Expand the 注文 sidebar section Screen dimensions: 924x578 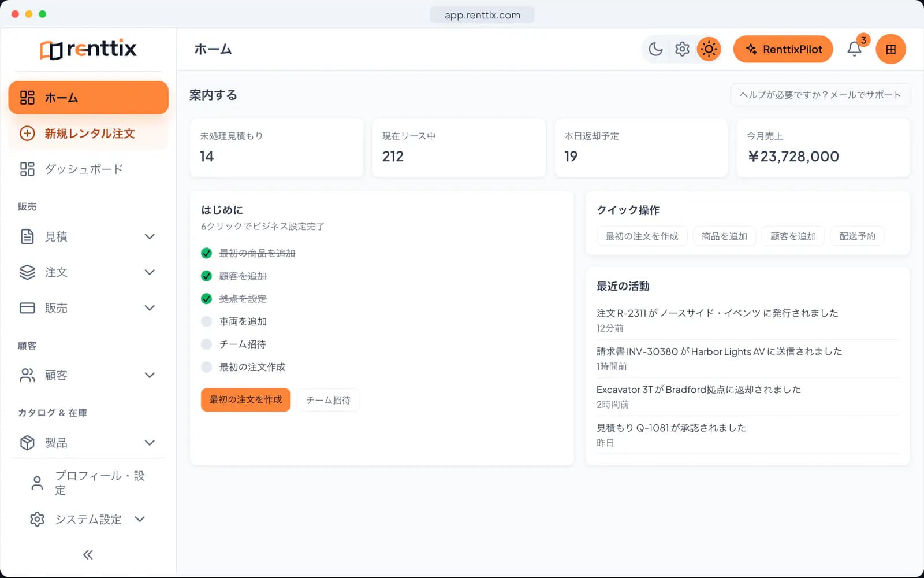point(150,272)
